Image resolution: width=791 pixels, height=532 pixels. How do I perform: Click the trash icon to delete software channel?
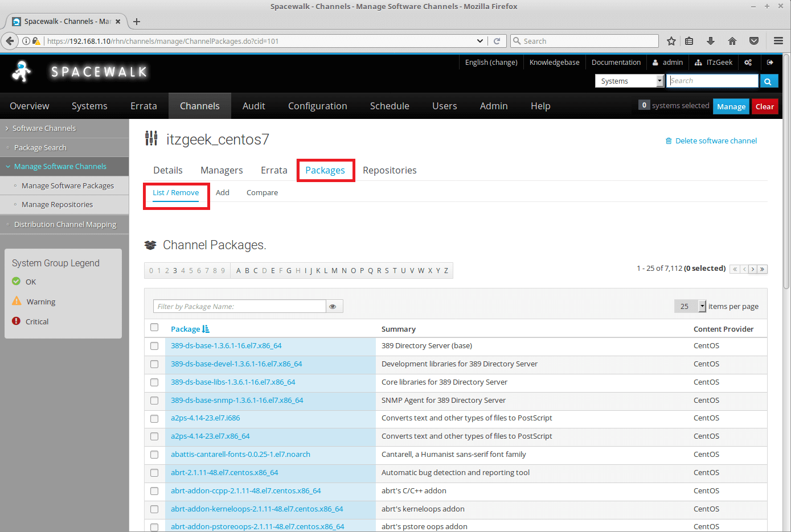pos(669,141)
